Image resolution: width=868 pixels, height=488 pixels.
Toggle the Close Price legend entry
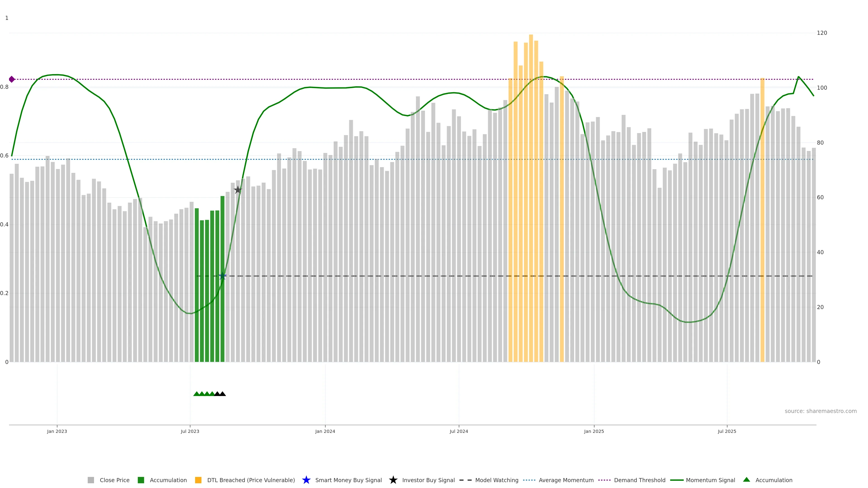click(x=114, y=480)
